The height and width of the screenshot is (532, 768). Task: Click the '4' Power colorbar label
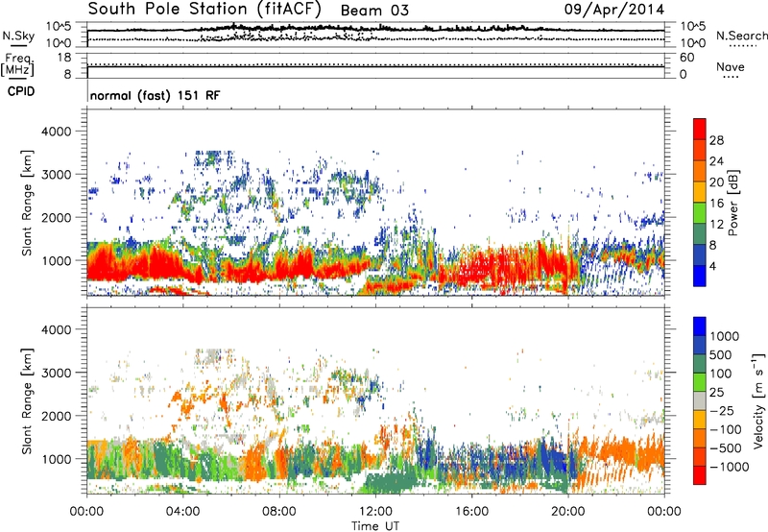click(x=713, y=267)
